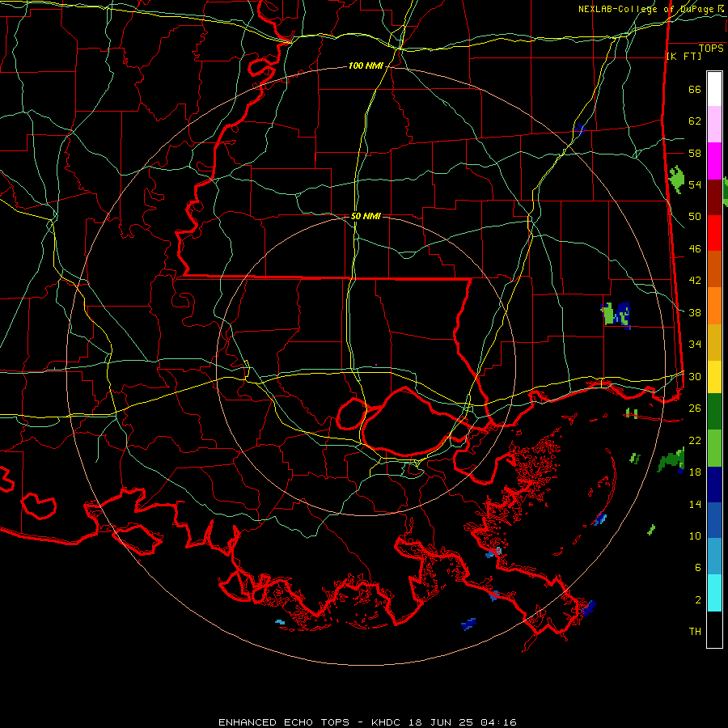Viewport: 728px width, 728px height.
Task: Choose the light green legend swatch
Action: click(x=714, y=448)
